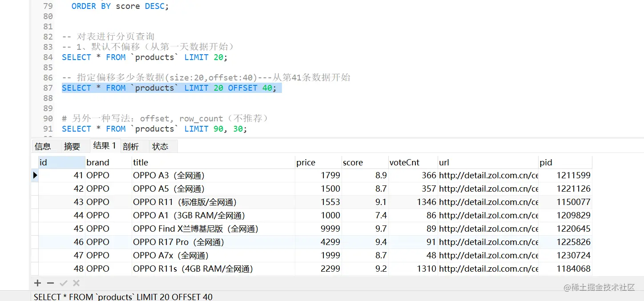Image resolution: width=644 pixels, height=301 pixels.
Task: Click the price column header
Action: click(x=318, y=162)
